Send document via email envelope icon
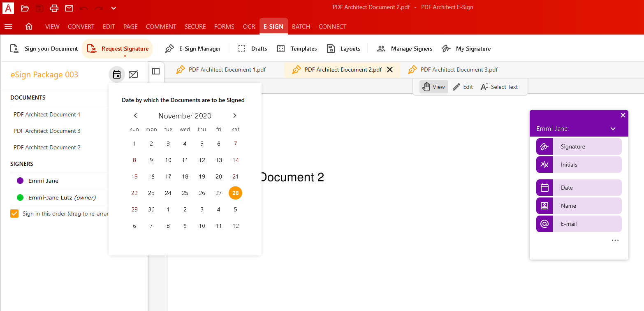644x311 pixels. [69, 8]
